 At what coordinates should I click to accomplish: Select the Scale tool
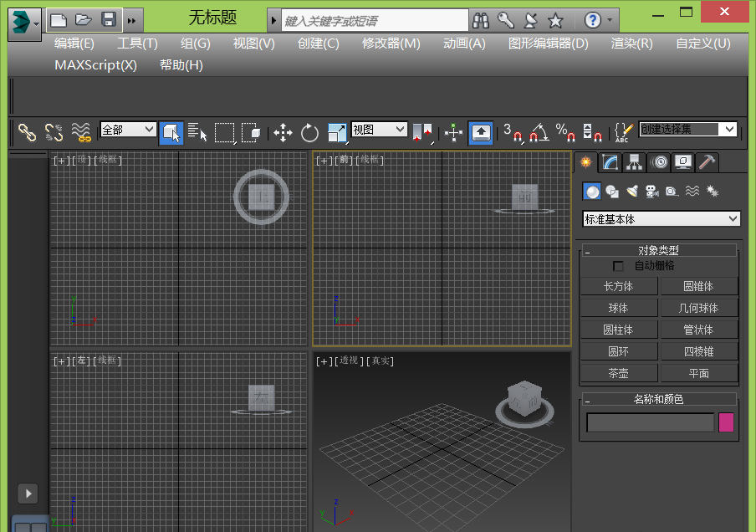click(x=337, y=133)
